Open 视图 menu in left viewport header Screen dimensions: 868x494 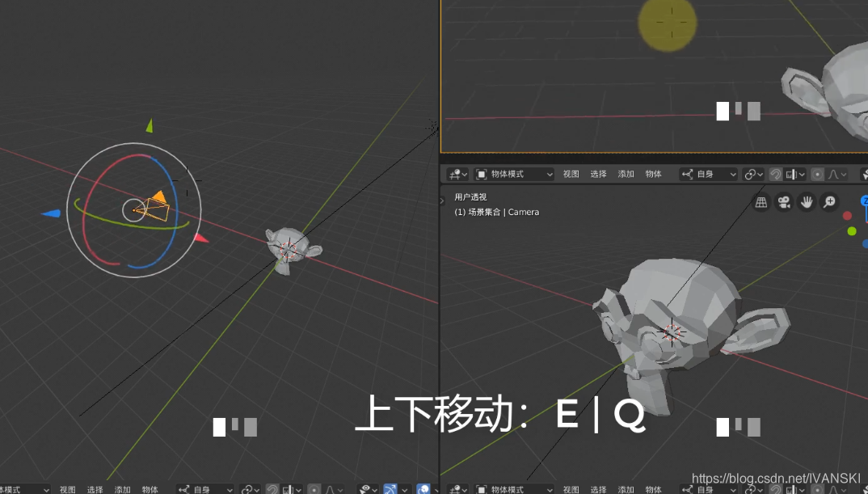[x=68, y=490]
